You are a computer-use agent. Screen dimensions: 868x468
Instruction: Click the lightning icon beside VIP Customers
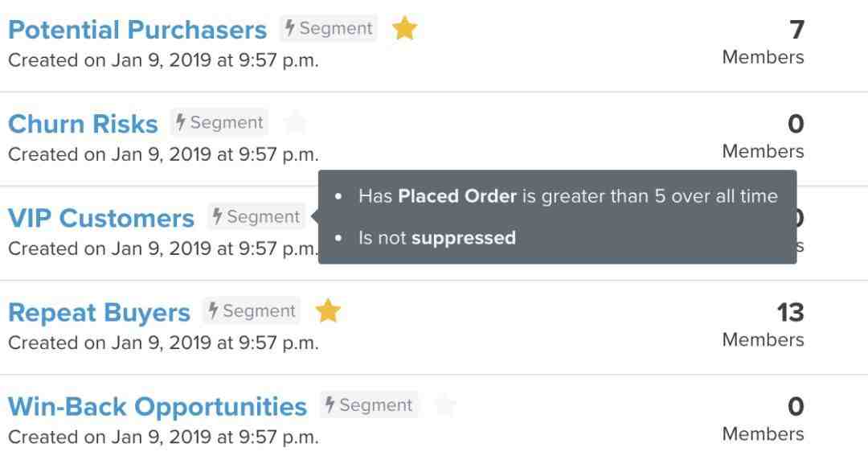tap(218, 216)
